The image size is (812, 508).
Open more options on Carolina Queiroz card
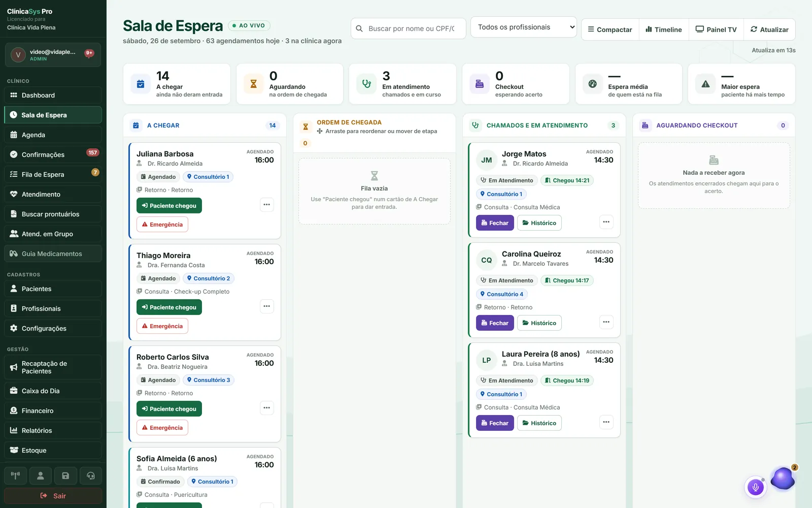tap(606, 322)
